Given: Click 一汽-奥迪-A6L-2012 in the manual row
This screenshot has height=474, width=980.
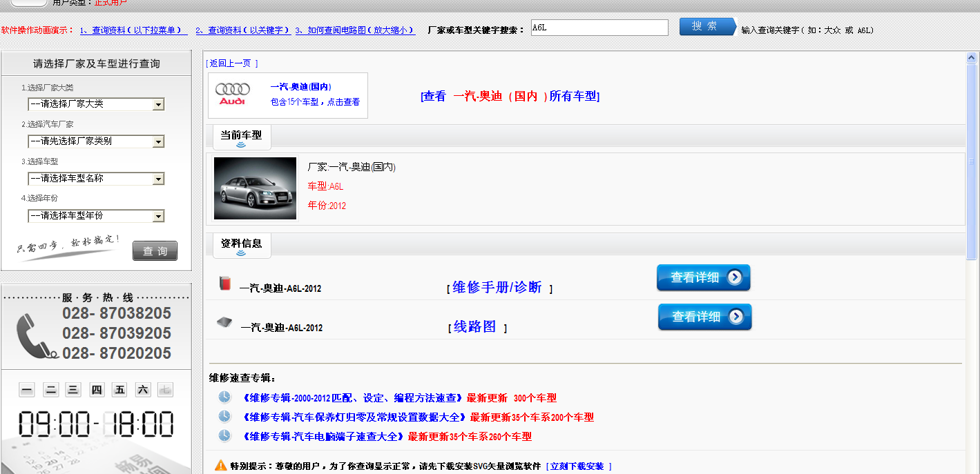Looking at the screenshot, I should point(280,288).
